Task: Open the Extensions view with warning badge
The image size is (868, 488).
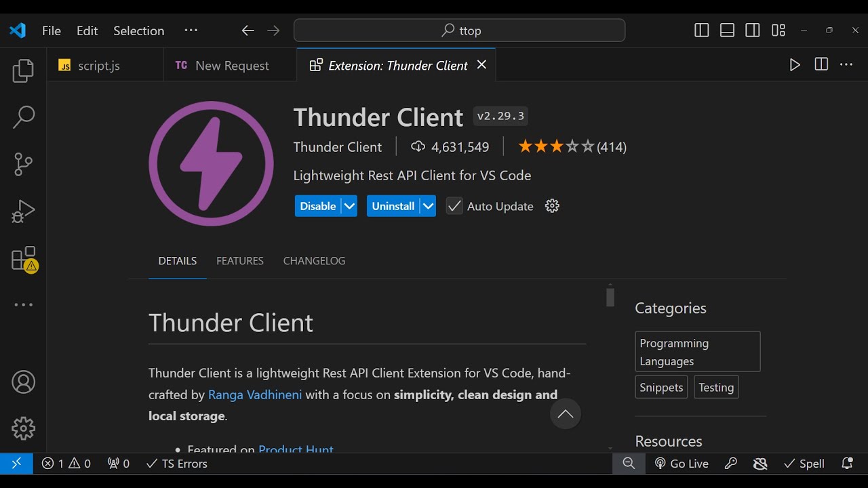Action: coord(24,260)
